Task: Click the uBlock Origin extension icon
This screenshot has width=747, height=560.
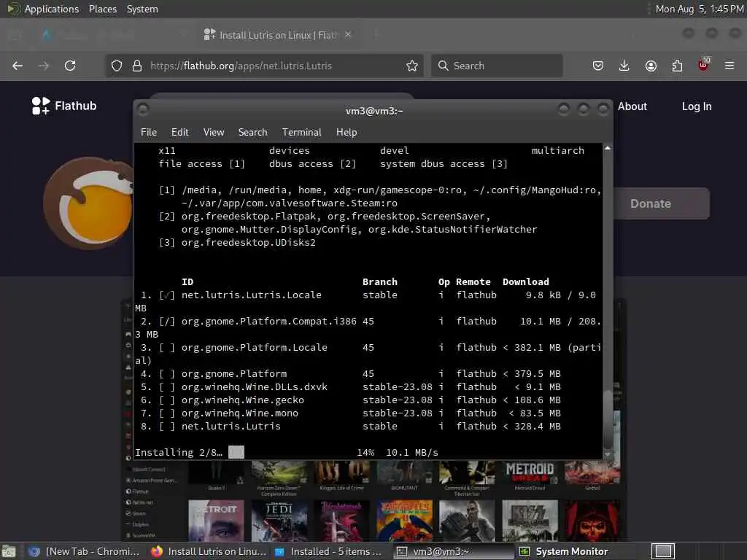Action: click(703, 65)
